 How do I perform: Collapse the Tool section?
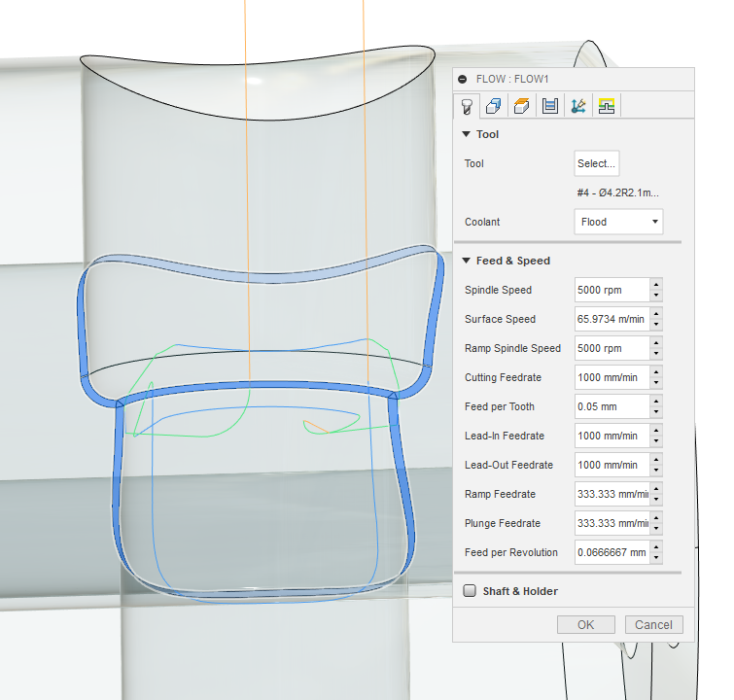click(x=466, y=134)
